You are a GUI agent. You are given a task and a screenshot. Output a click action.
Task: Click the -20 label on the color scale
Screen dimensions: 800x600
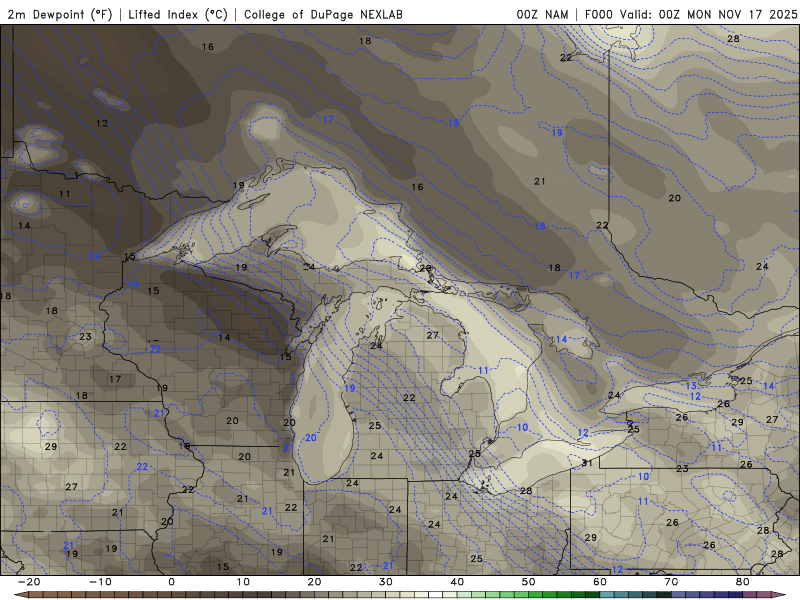pyautogui.click(x=29, y=582)
